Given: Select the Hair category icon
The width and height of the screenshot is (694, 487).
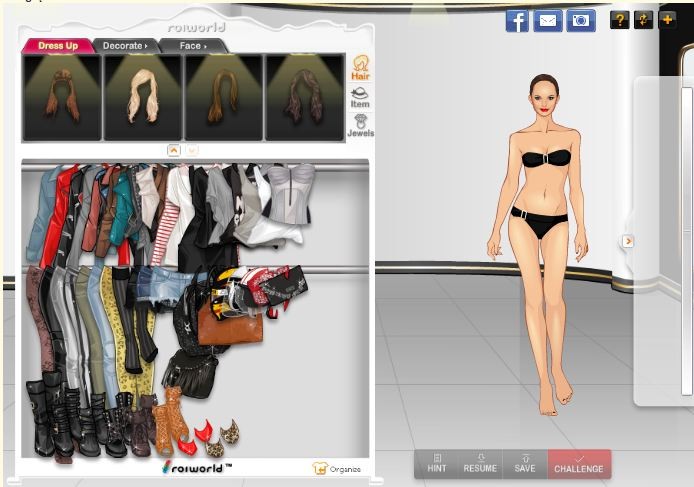Looking at the screenshot, I should pos(360,67).
